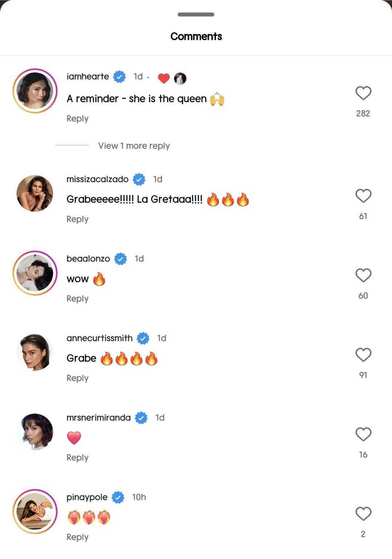Click iamhearte's verified badge
Image resolution: width=392 pixels, height=559 pixels.
(x=119, y=77)
